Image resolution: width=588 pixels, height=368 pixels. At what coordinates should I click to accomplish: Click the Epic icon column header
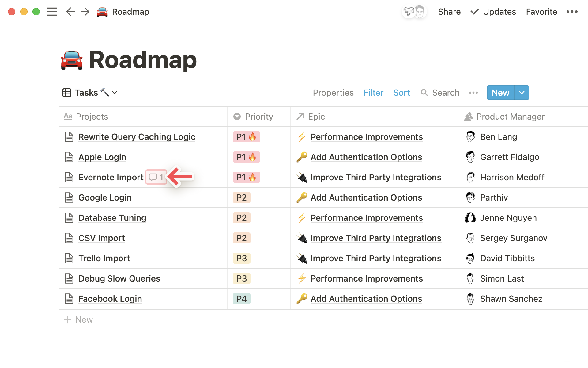(x=300, y=117)
